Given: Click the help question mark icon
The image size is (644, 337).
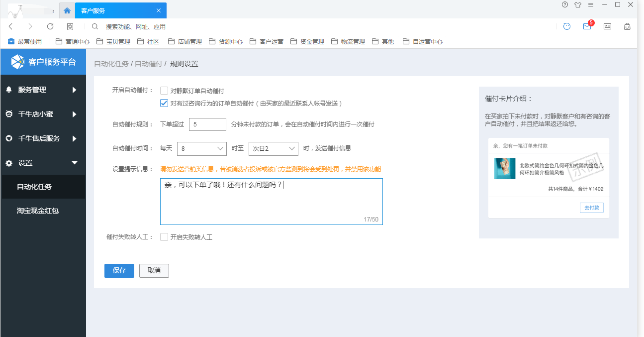Looking at the screenshot, I should pyautogui.click(x=565, y=5).
